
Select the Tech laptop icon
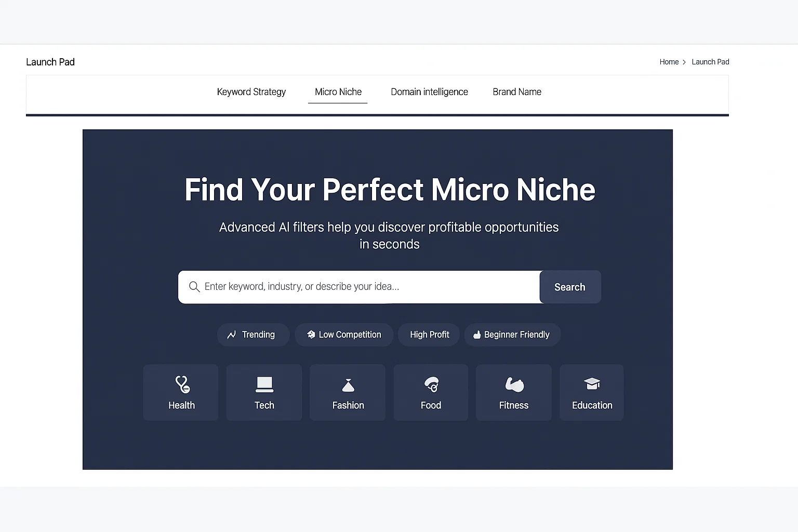264,384
